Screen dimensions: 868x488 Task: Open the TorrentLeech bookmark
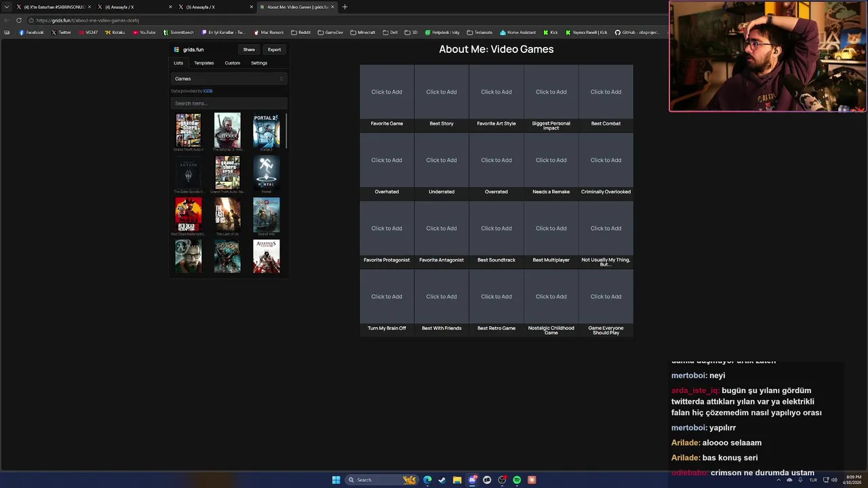[x=178, y=33]
